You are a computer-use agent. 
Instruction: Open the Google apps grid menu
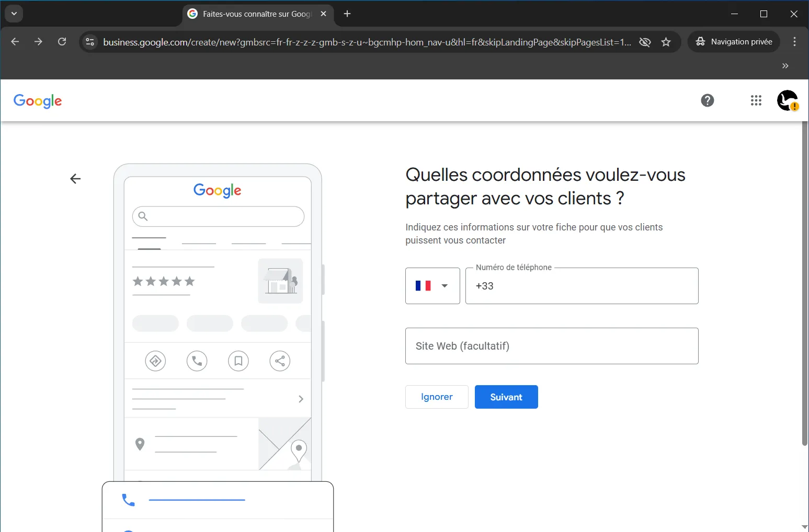click(756, 100)
